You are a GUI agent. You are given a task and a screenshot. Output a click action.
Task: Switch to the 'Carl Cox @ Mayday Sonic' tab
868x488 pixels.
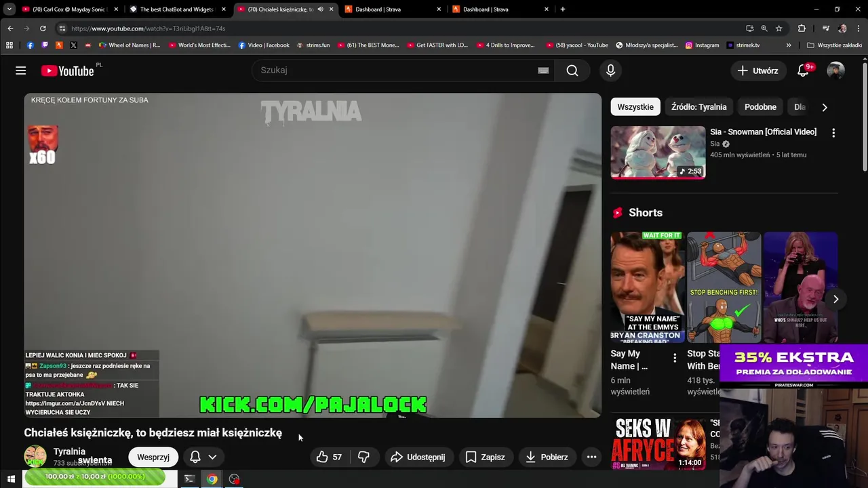[x=70, y=9]
